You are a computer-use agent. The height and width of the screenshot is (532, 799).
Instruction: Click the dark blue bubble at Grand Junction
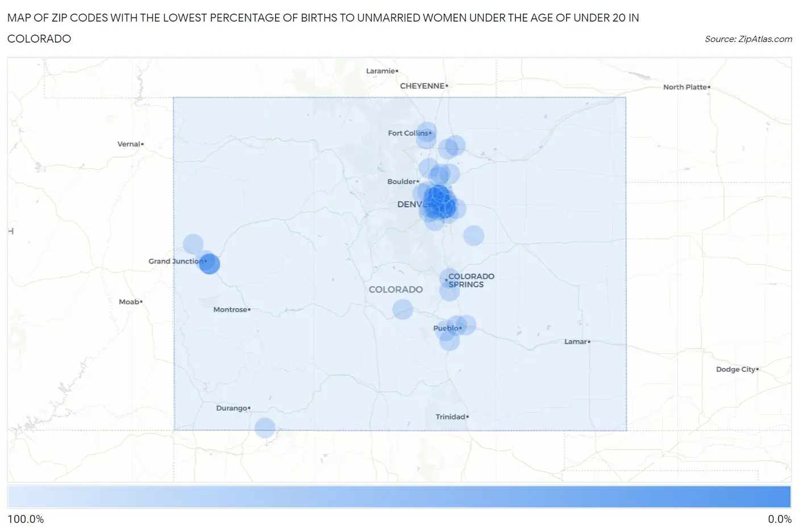click(x=209, y=264)
